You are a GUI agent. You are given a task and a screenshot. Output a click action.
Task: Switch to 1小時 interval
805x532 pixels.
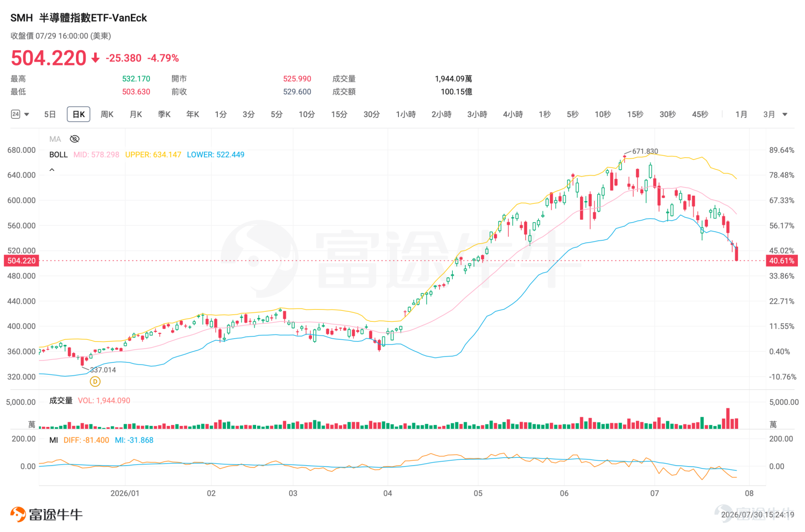click(406, 114)
